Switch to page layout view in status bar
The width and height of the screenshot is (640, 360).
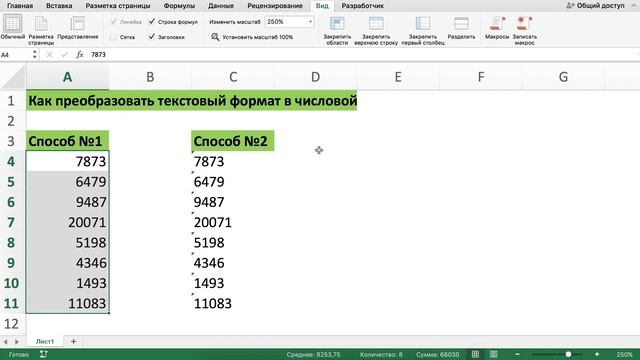click(x=493, y=354)
